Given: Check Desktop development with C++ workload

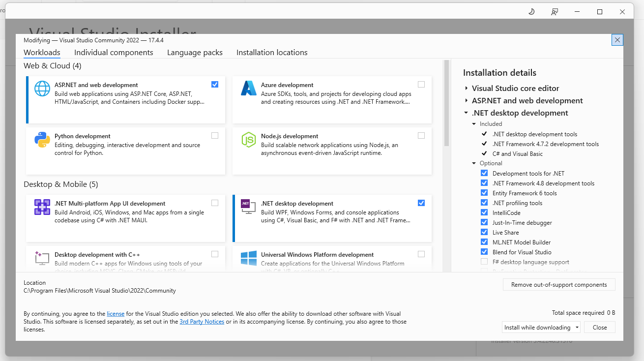Looking at the screenshot, I should tap(215, 254).
